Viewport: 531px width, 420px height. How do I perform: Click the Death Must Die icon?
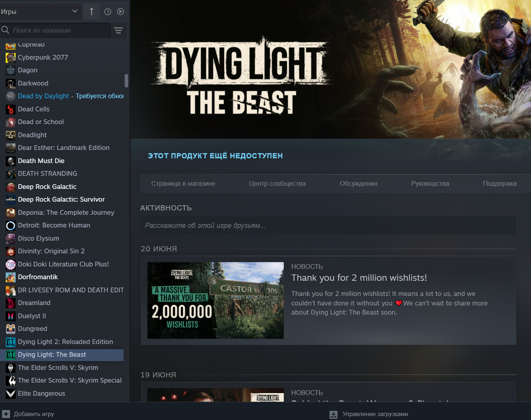click(x=11, y=161)
